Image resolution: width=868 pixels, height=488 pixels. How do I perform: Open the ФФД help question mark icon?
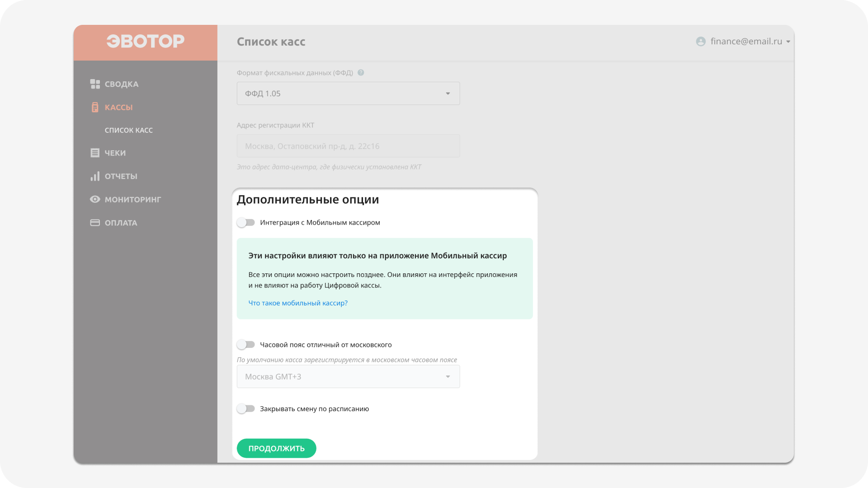pos(360,72)
